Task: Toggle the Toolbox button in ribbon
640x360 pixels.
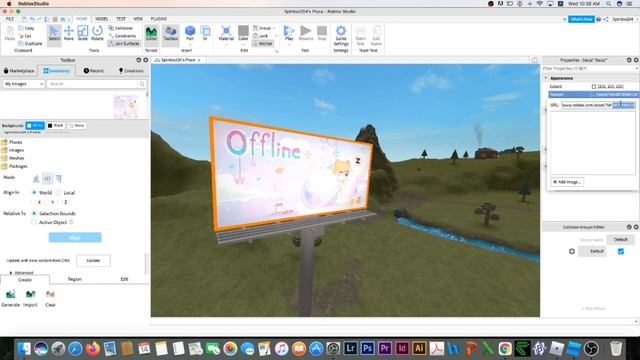Action: (171, 33)
